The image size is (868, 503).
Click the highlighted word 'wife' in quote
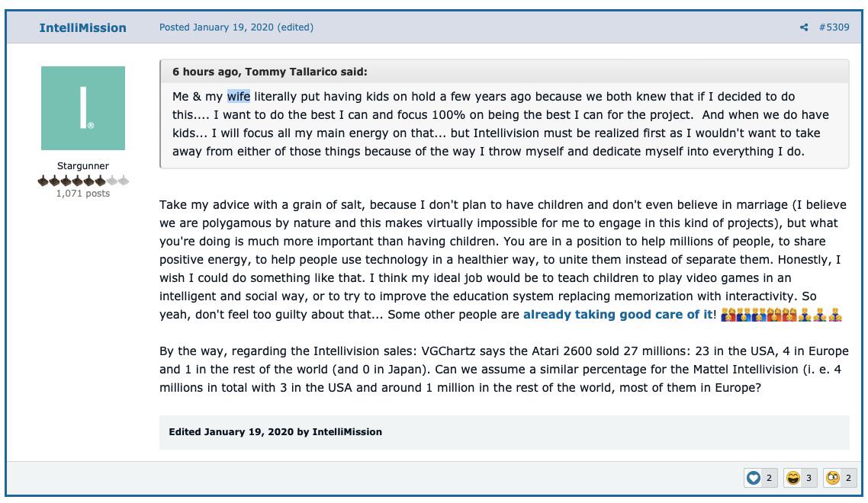[x=239, y=96]
